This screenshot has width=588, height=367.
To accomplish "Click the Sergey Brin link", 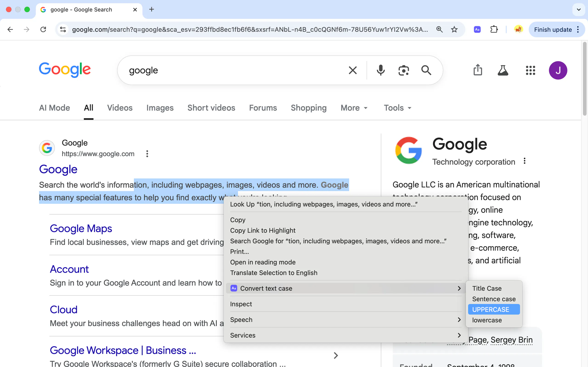I will click(512, 340).
